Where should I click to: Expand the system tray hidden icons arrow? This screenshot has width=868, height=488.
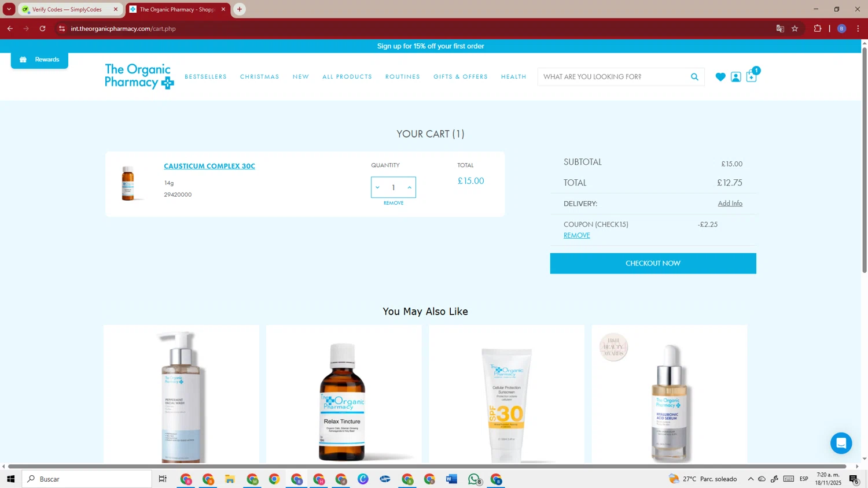[x=751, y=479]
